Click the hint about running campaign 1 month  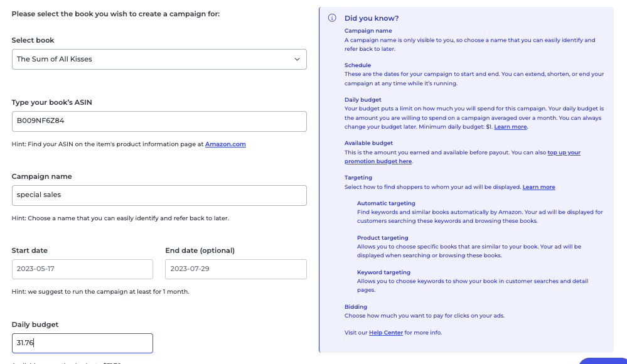[100, 292]
